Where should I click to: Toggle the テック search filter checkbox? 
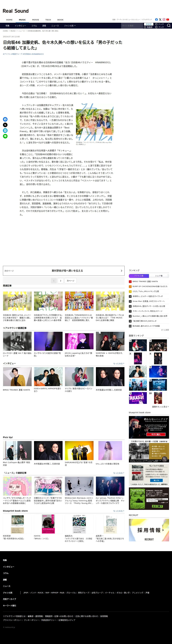[156, 24]
